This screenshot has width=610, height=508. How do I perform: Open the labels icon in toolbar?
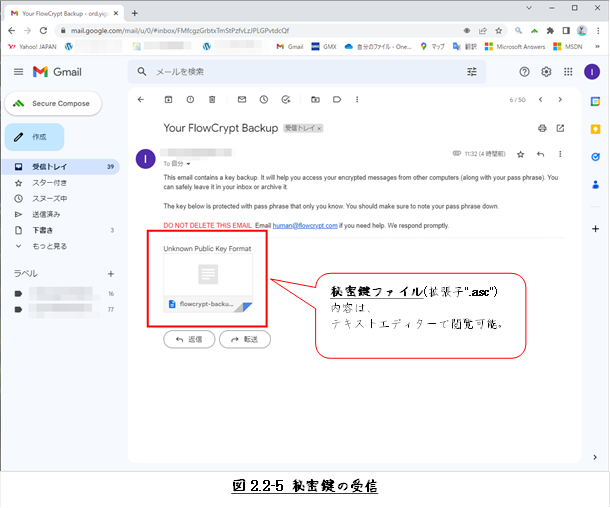coord(337,100)
